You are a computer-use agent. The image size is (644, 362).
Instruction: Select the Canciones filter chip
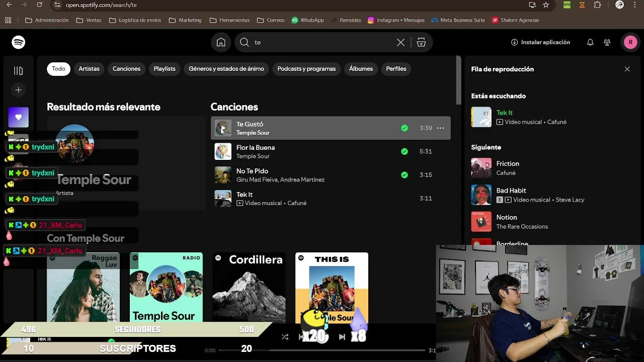pyautogui.click(x=126, y=69)
